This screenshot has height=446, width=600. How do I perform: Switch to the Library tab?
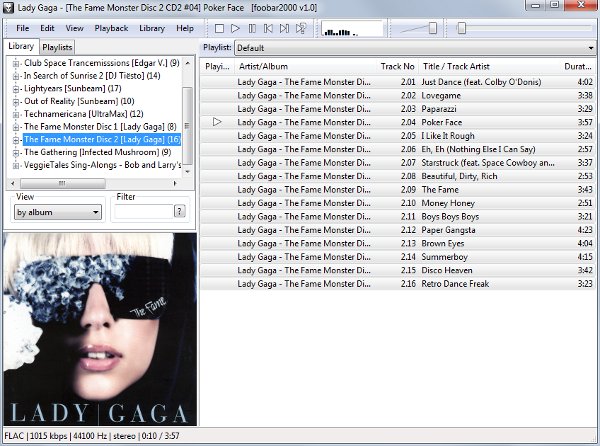21,46
